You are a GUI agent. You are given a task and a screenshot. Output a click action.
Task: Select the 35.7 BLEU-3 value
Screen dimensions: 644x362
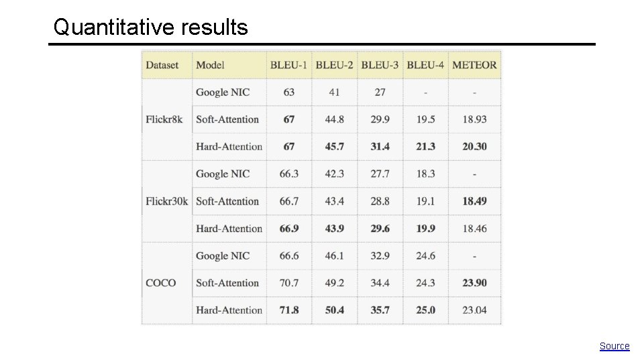point(380,310)
